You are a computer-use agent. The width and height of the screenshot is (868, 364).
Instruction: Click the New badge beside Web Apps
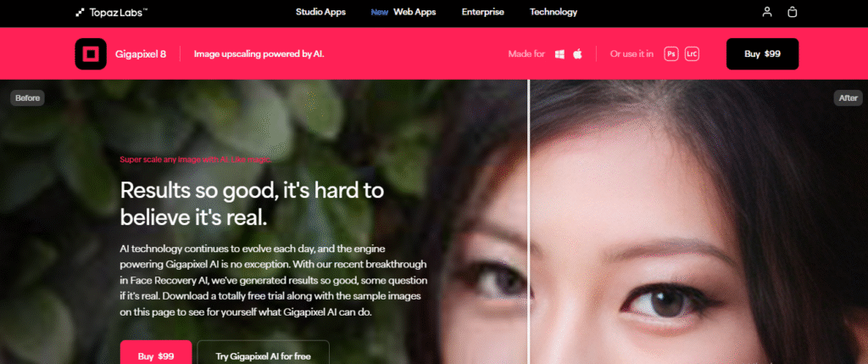point(379,12)
